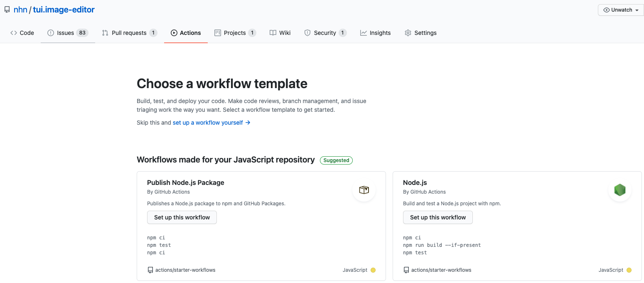Click 'npm run build --if-present' code line

pyautogui.click(x=442, y=245)
